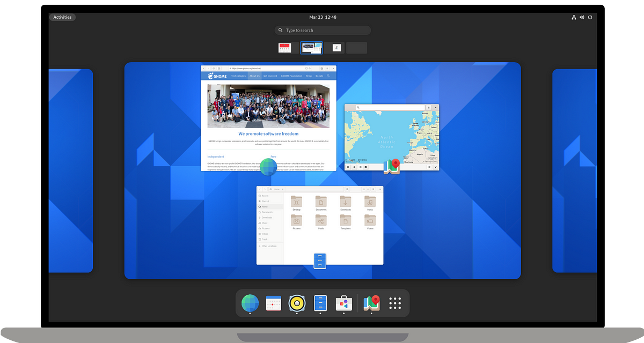Open the Maps window hamburger menu

pyautogui.click(x=428, y=107)
